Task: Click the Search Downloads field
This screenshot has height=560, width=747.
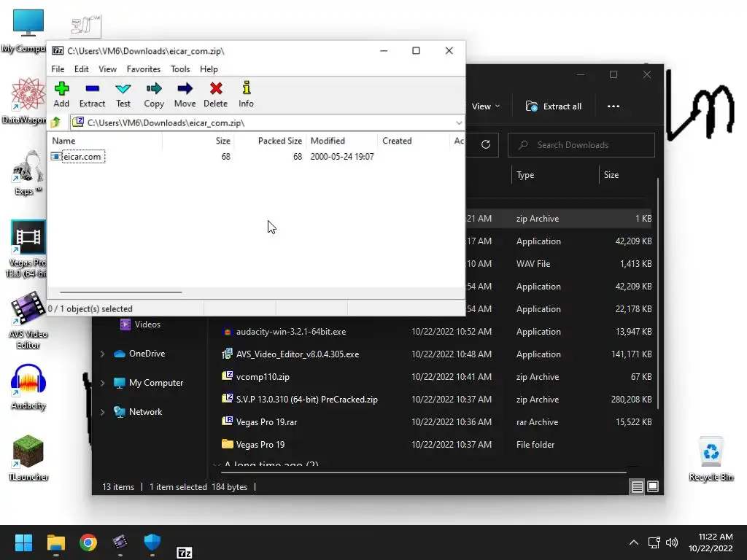Action: click(x=581, y=145)
